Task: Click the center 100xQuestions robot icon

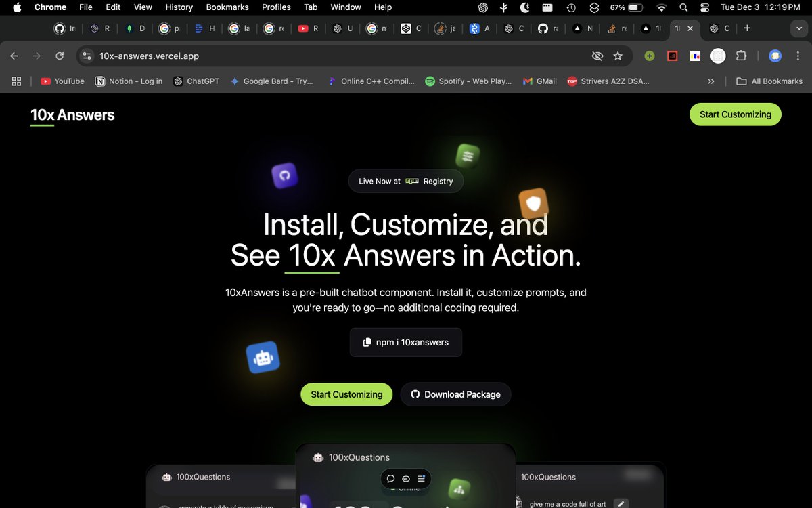Action: click(x=318, y=457)
